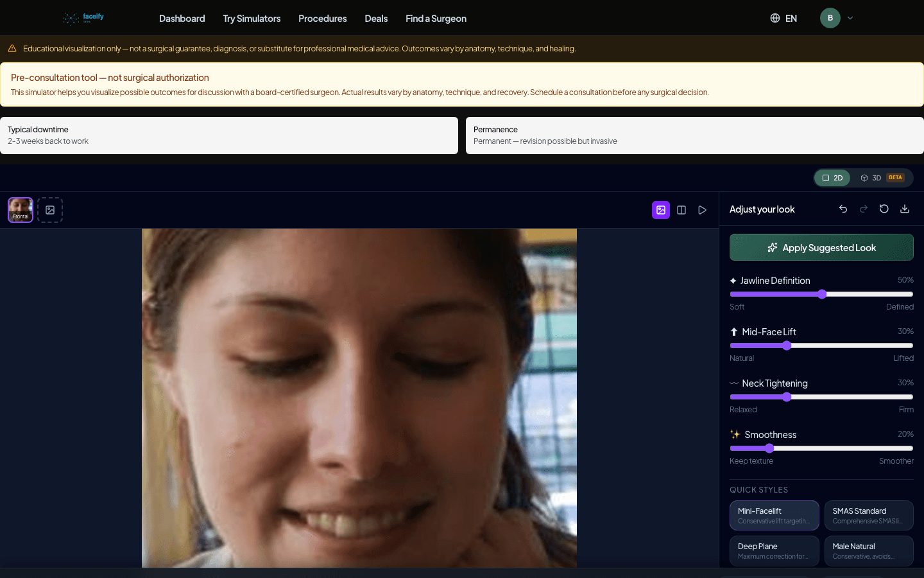
Task: Click the Neck Tightening slider handle
Action: pyautogui.click(x=787, y=397)
